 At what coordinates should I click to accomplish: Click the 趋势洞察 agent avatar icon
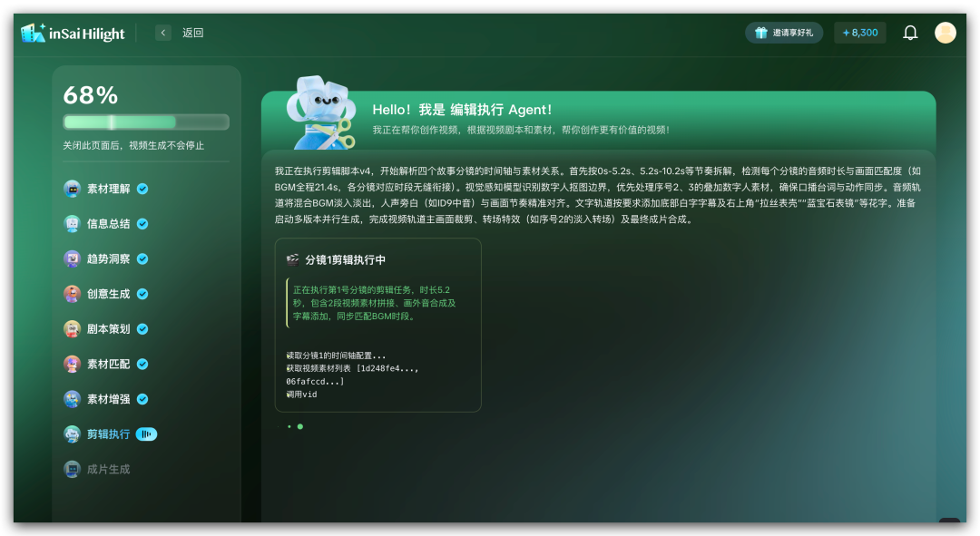tap(72, 258)
